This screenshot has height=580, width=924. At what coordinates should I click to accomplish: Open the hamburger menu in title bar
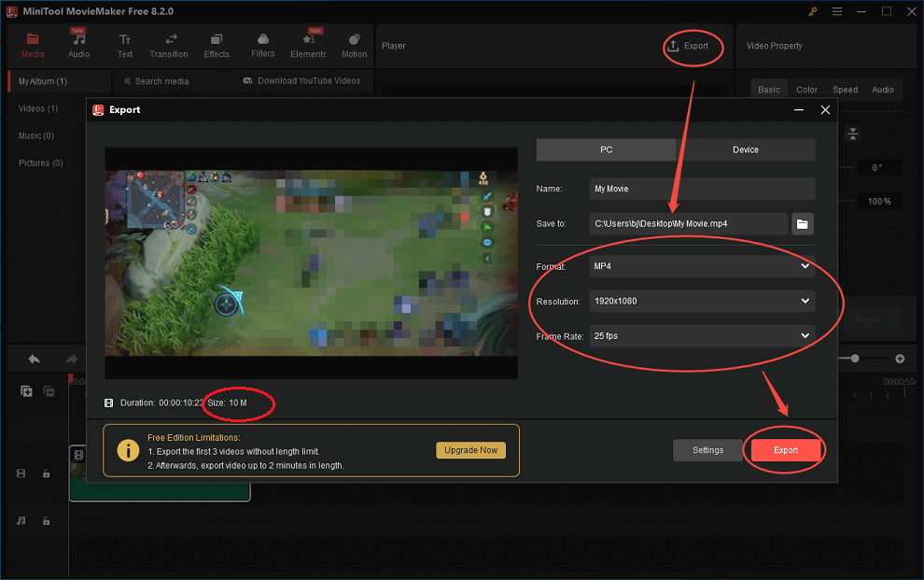click(x=837, y=11)
